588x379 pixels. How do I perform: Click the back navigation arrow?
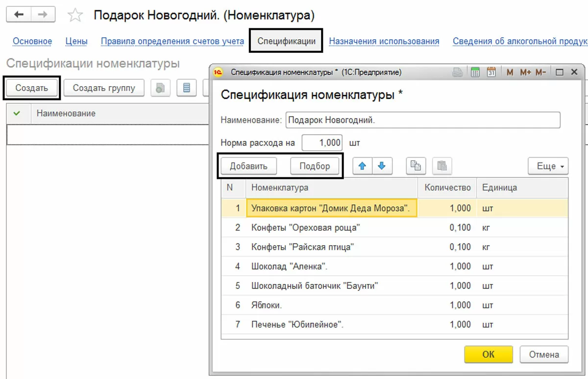pyautogui.click(x=19, y=15)
